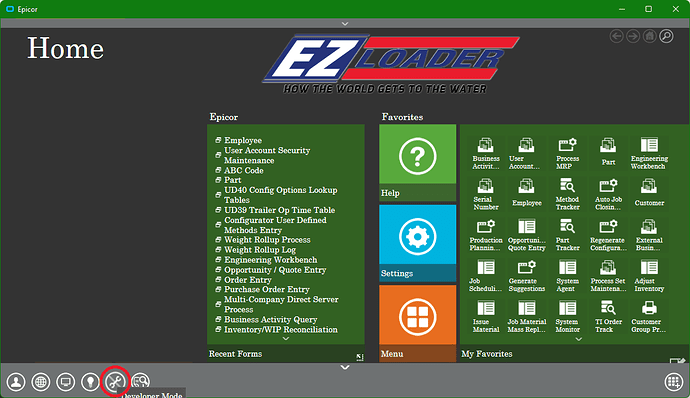The width and height of the screenshot is (690, 398).
Task: Show more favorites with down chevron
Action: [579, 339]
